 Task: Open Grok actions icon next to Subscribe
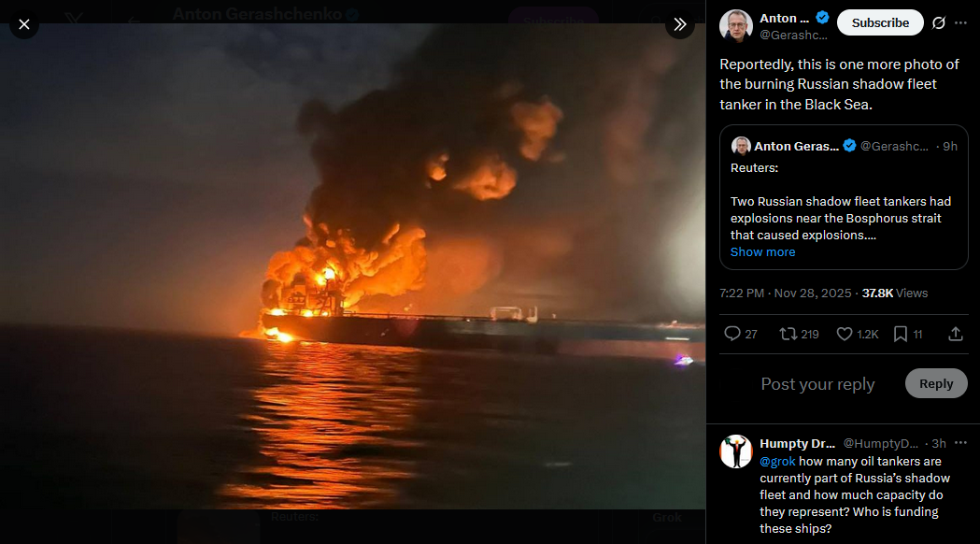click(x=938, y=23)
